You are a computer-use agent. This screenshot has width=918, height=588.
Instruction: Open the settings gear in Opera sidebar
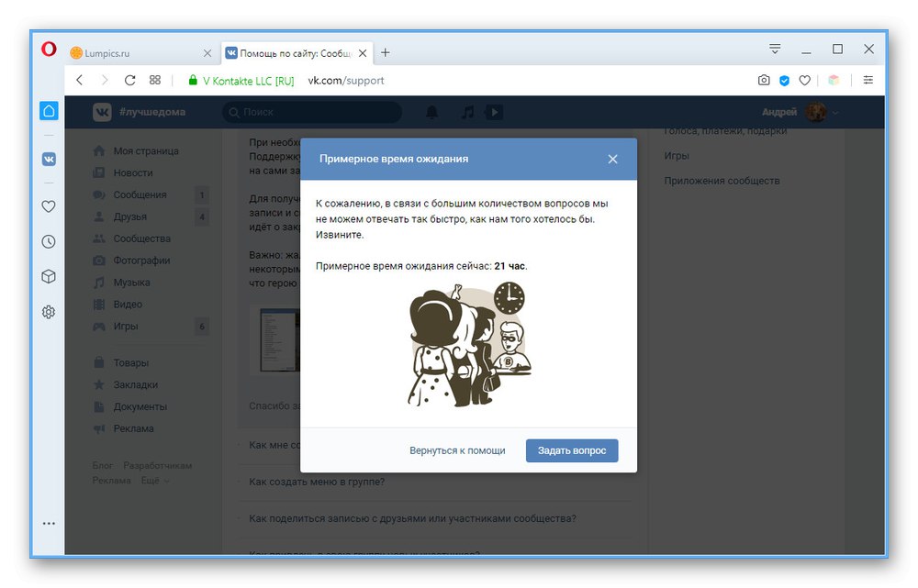49,312
